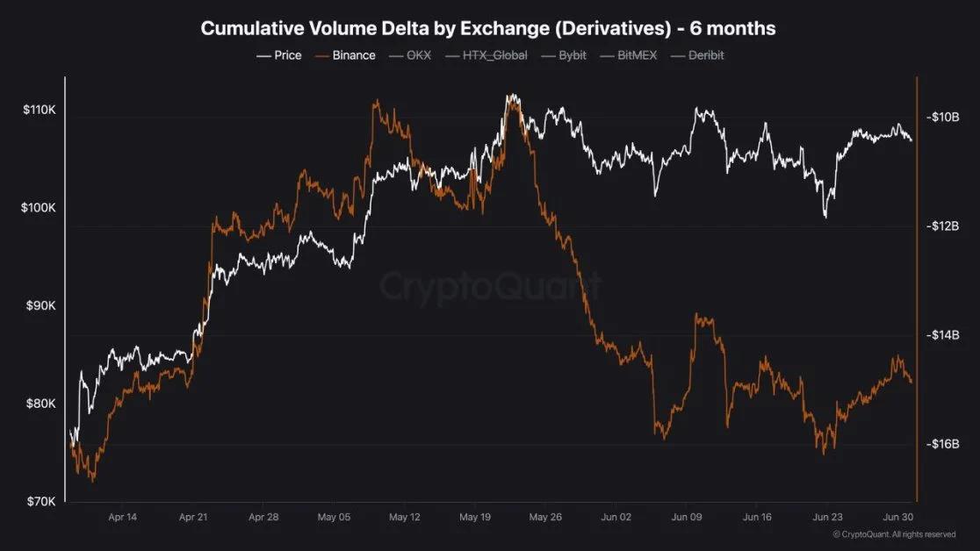980x551 pixels.
Task: Click the -$10B right axis label
Action: tap(943, 118)
